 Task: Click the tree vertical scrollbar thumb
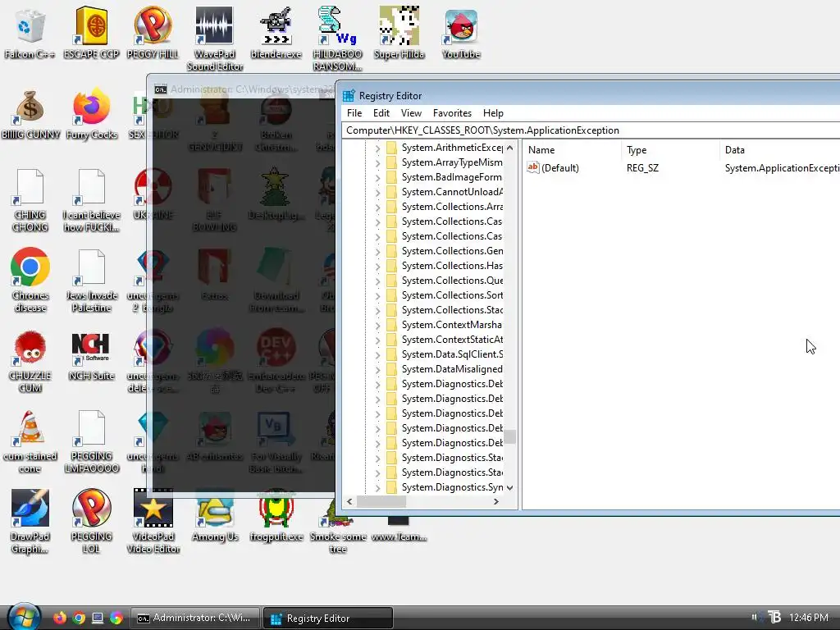coord(509,436)
